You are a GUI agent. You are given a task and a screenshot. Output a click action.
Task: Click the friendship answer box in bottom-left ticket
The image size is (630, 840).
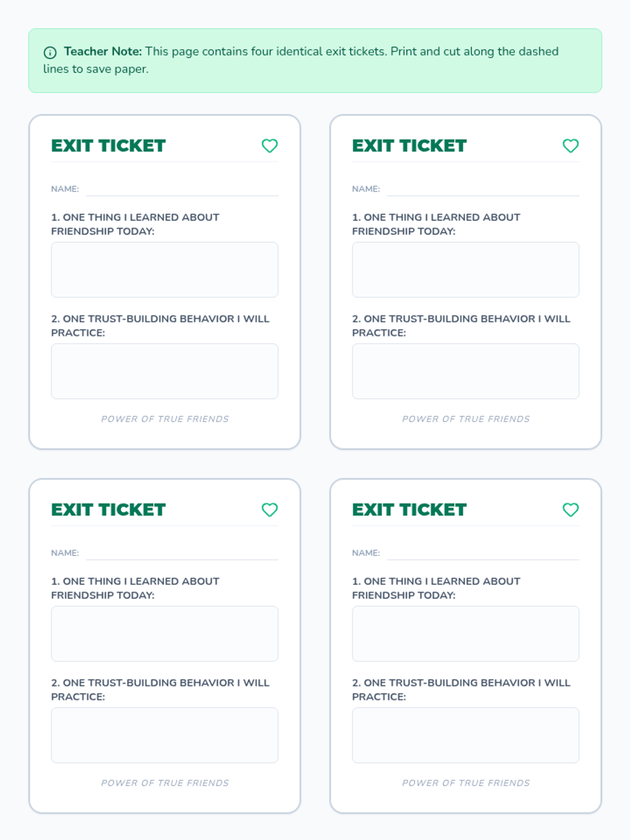(164, 634)
